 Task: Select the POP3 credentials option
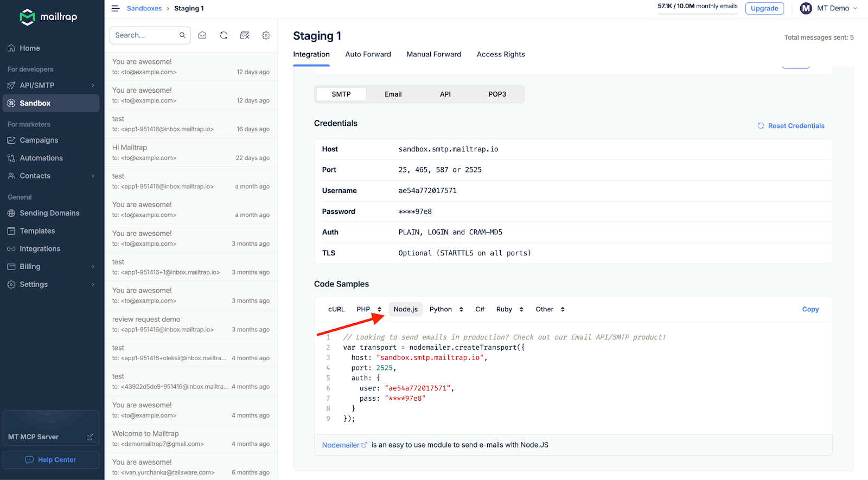pos(497,94)
